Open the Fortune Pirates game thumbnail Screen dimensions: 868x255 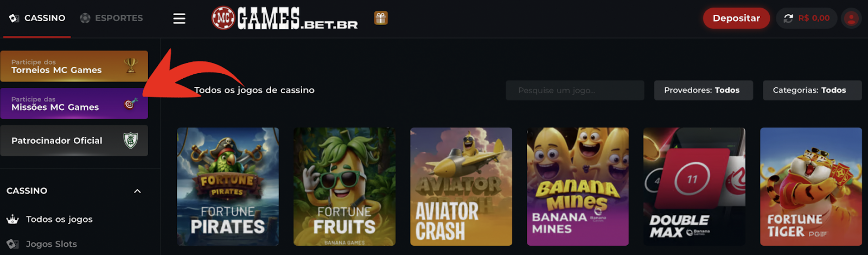pyautogui.click(x=228, y=187)
